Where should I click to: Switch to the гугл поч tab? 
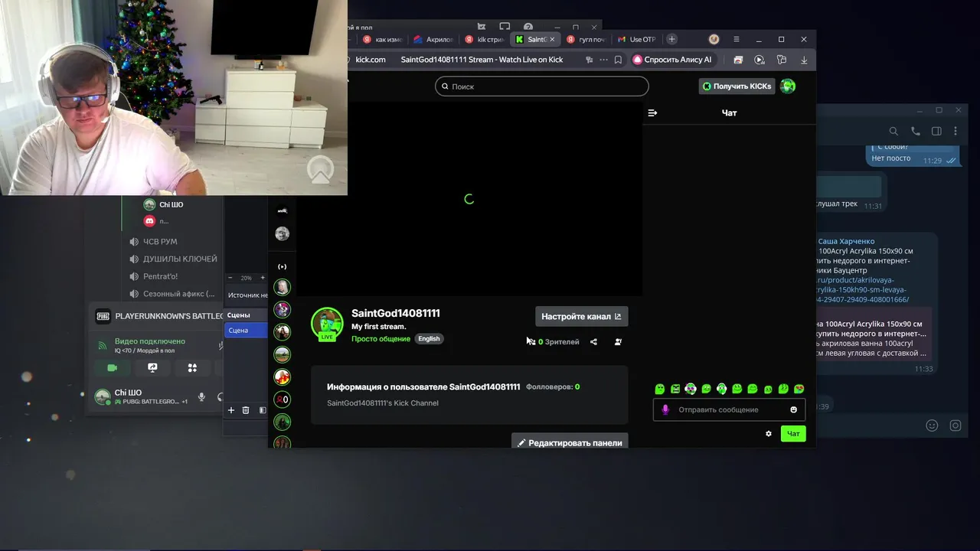click(x=586, y=39)
